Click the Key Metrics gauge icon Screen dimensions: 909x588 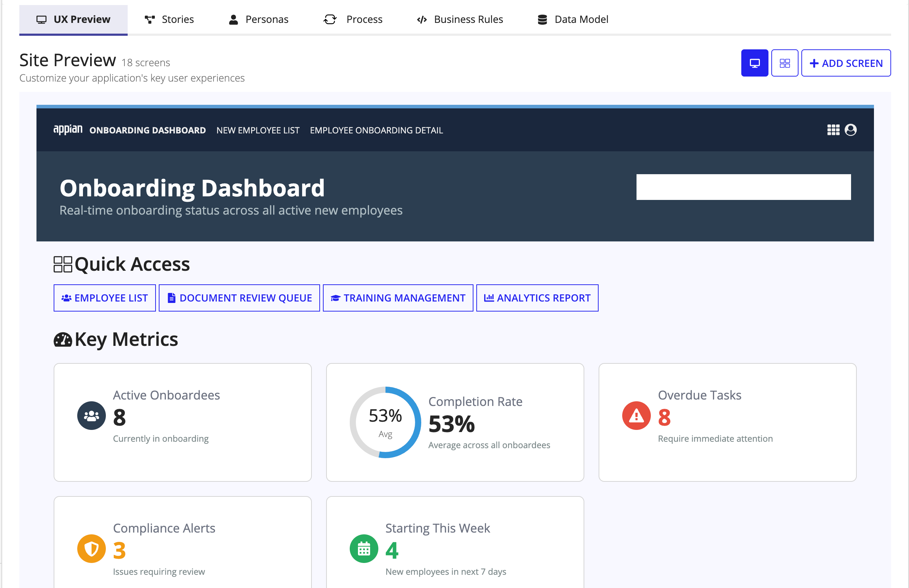pyautogui.click(x=63, y=339)
